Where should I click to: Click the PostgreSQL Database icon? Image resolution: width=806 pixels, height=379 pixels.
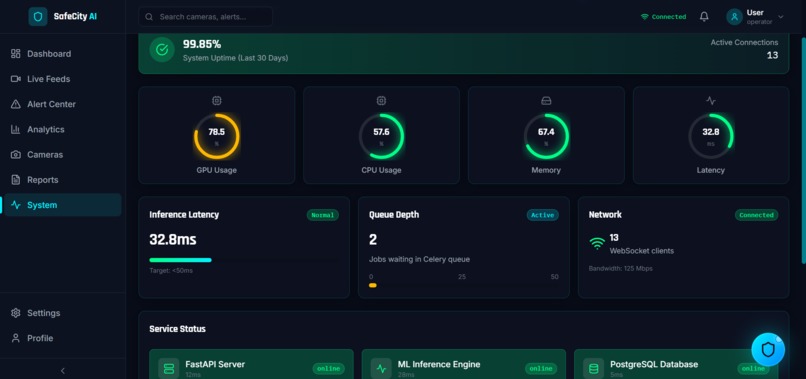coord(593,368)
